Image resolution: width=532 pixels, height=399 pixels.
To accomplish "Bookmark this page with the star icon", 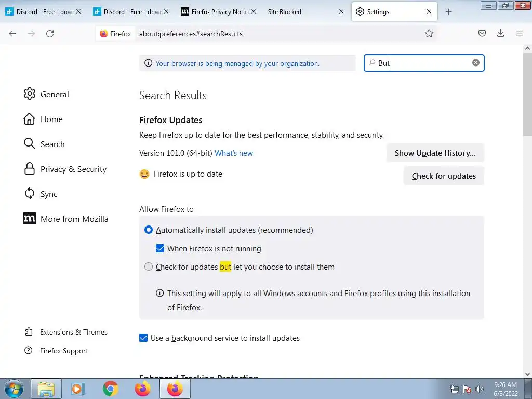I will point(429,33).
